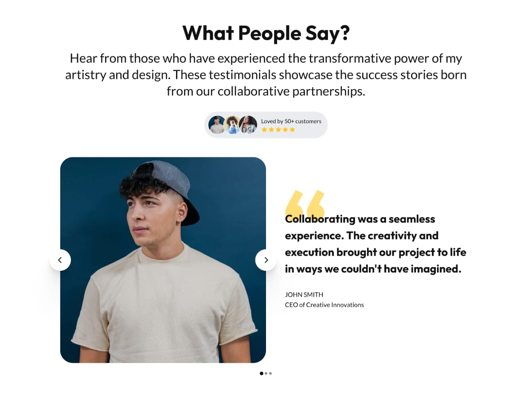
Task: Select the first carousel pagination dot
Action: pos(262,373)
